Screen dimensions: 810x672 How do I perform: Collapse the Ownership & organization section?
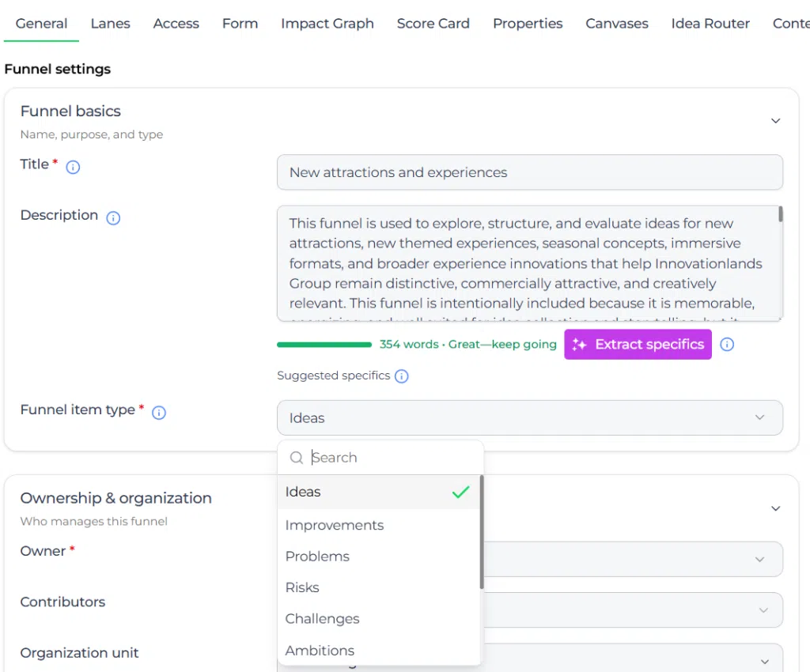point(775,508)
